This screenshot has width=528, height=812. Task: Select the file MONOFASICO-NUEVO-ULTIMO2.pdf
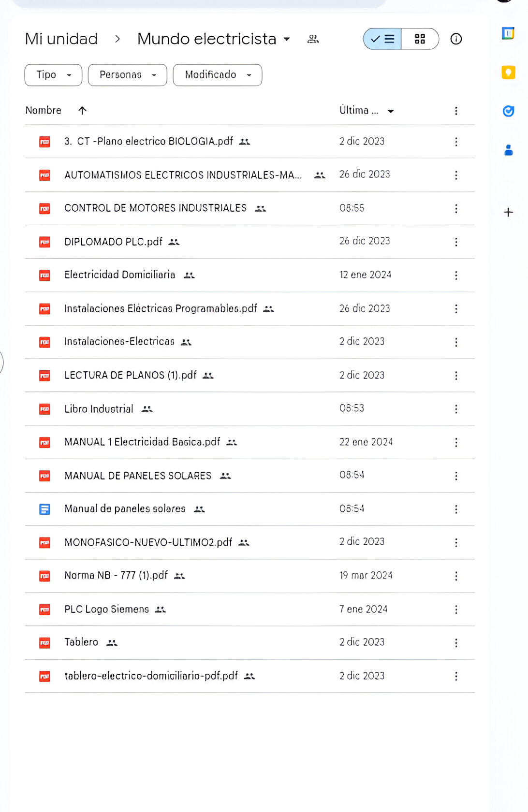[x=249, y=542]
